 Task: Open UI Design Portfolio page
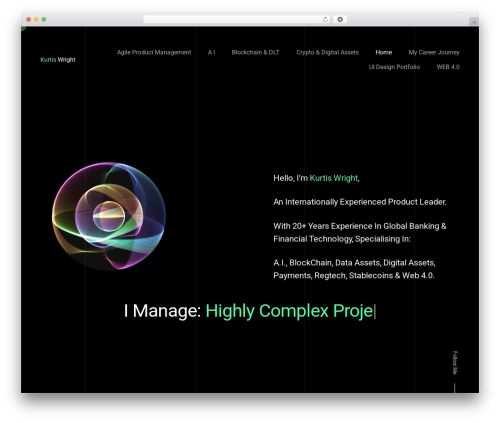pos(394,67)
